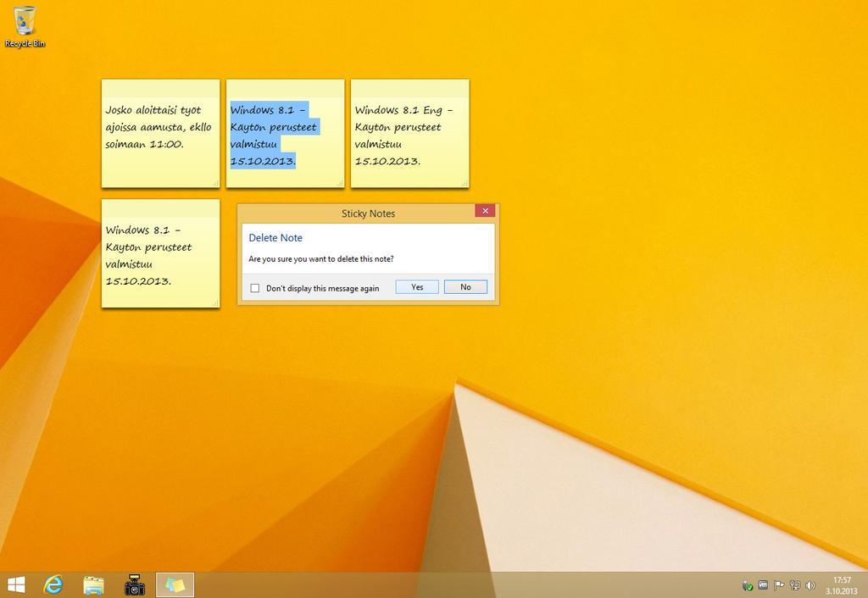Open the Windows Start button
Screen dimensions: 868x598
pyautogui.click(x=17, y=584)
